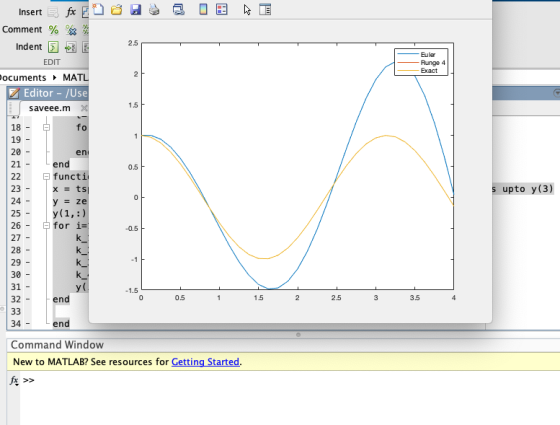Collapse code fold at line 18

[46, 128]
